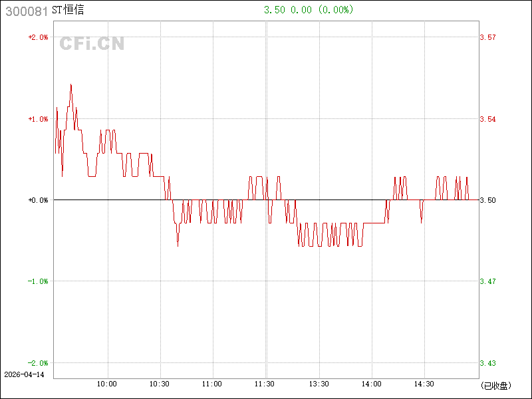Select the 3.47 price axis label
Screen dimensions: 532x399
pyautogui.click(x=487, y=281)
